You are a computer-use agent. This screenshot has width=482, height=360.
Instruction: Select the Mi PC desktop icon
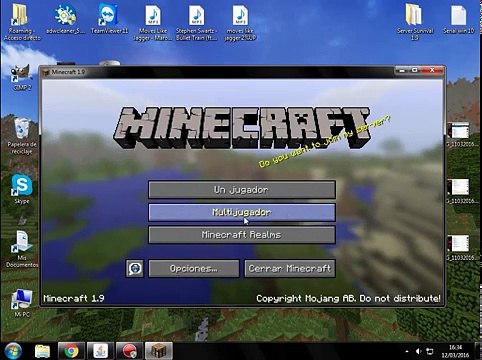pos(22,303)
